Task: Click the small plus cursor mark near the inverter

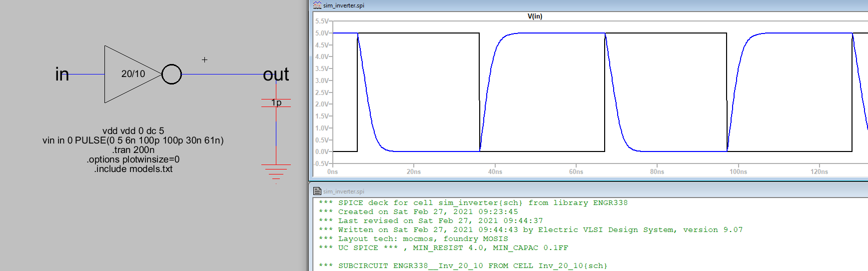Action: coord(204,59)
